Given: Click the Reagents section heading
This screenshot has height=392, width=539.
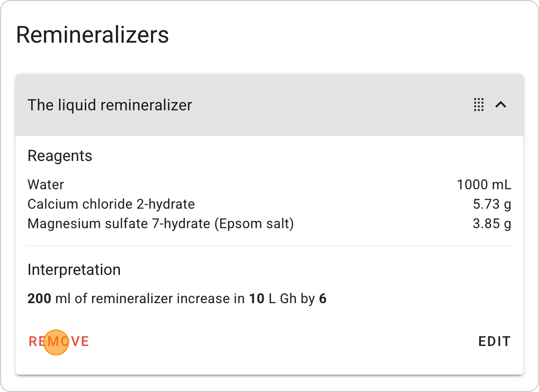Looking at the screenshot, I should click(60, 156).
